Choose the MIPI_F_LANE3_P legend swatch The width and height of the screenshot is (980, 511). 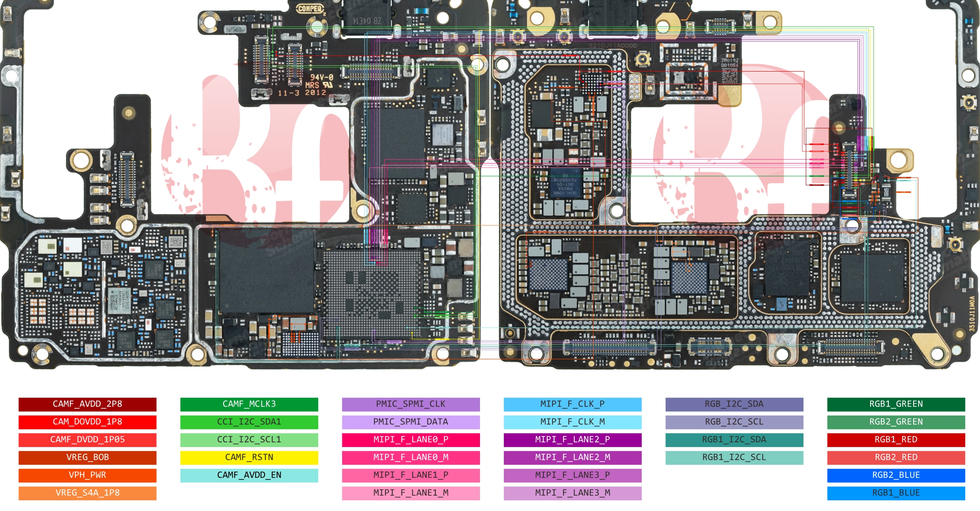(x=573, y=475)
